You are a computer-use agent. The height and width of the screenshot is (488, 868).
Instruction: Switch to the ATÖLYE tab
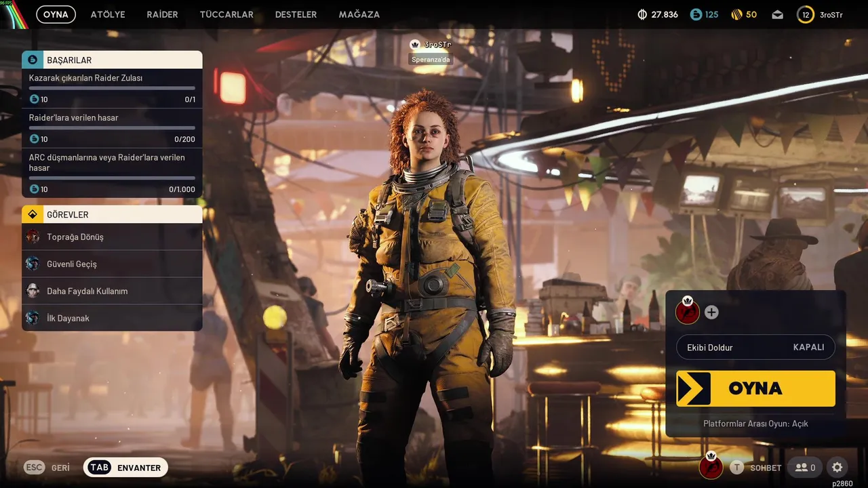[108, 14]
